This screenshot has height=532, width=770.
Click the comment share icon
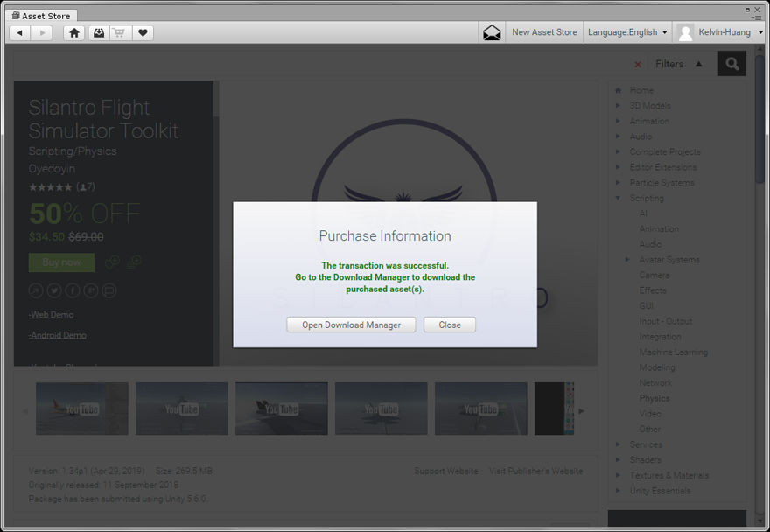(x=109, y=290)
